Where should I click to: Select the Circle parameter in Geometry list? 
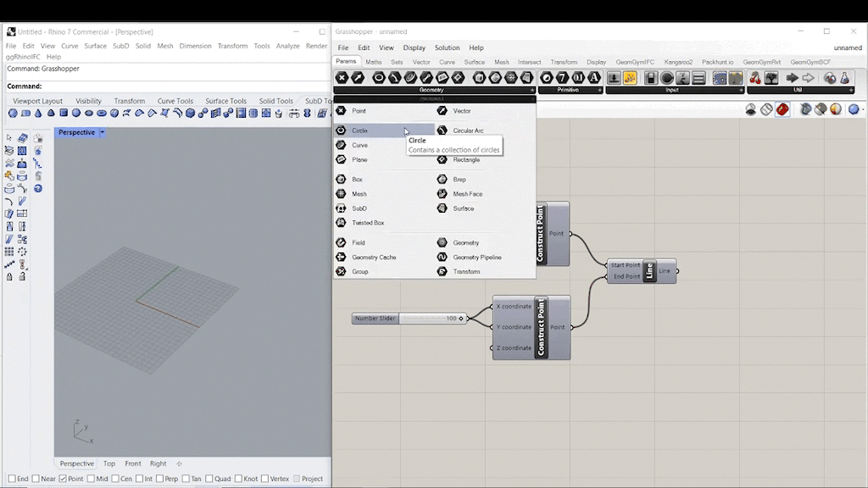coord(360,130)
